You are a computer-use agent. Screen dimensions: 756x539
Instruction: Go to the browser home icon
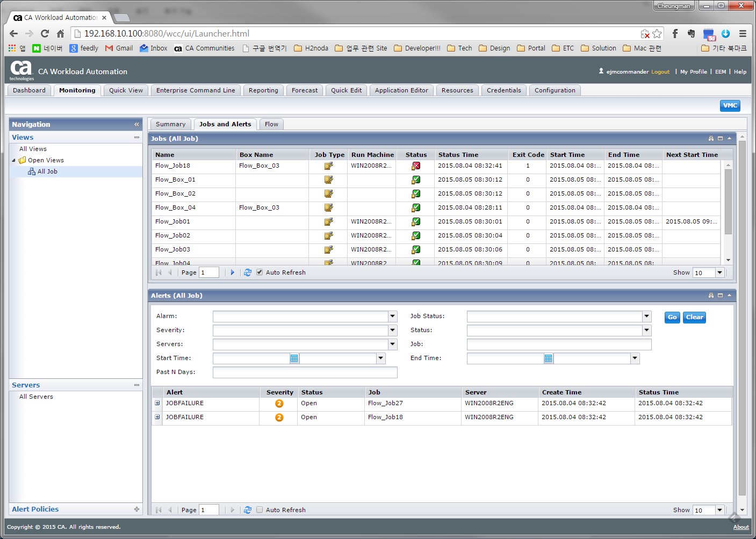point(60,33)
